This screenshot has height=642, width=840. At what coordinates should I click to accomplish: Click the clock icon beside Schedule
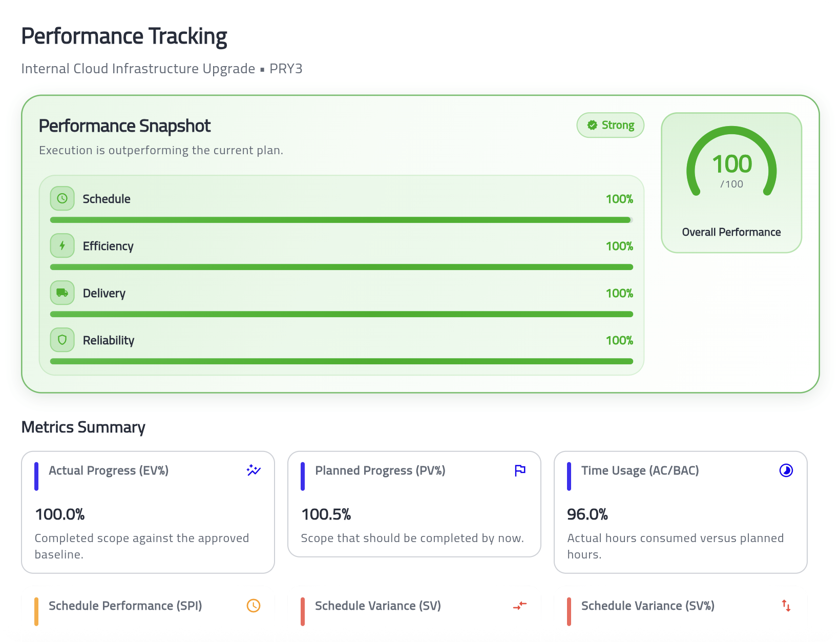coord(62,199)
